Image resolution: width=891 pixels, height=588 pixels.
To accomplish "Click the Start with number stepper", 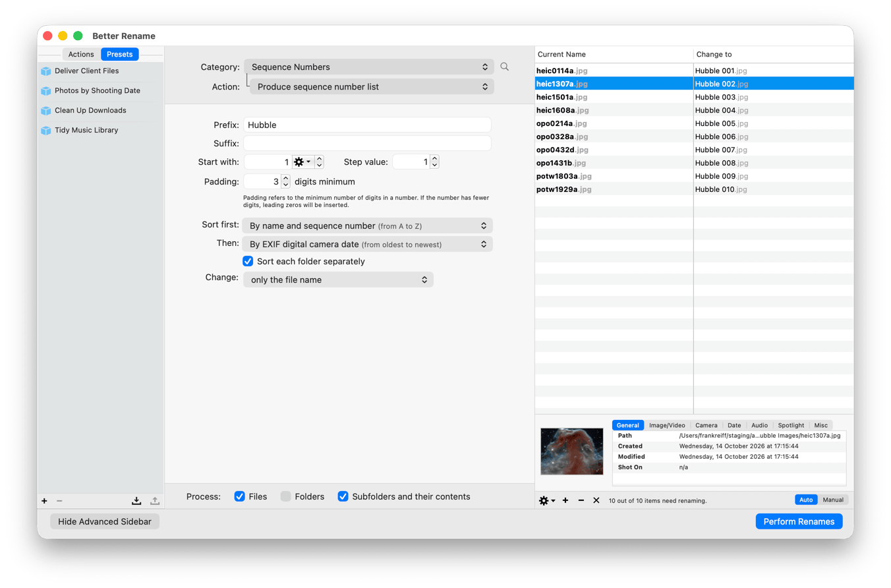I will click(319, 162).
